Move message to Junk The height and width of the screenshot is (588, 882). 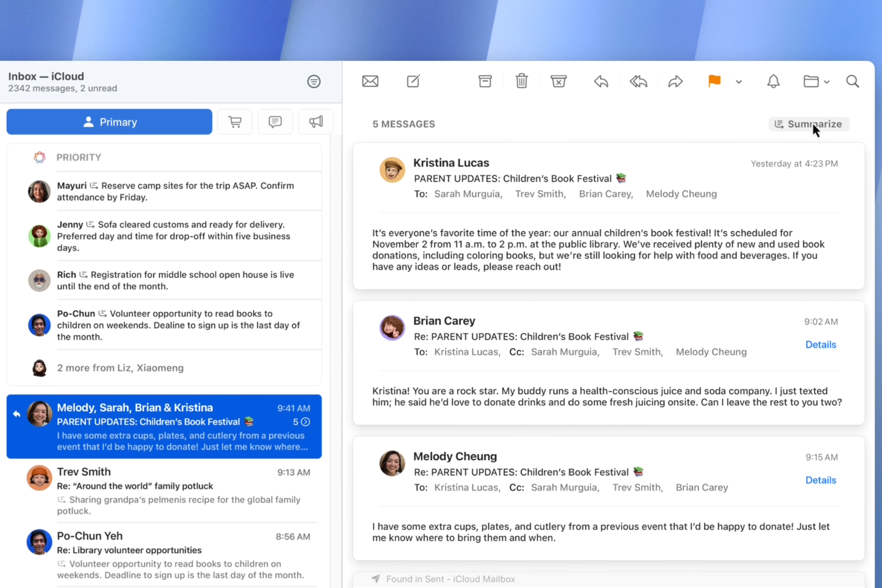click(558, 81)
